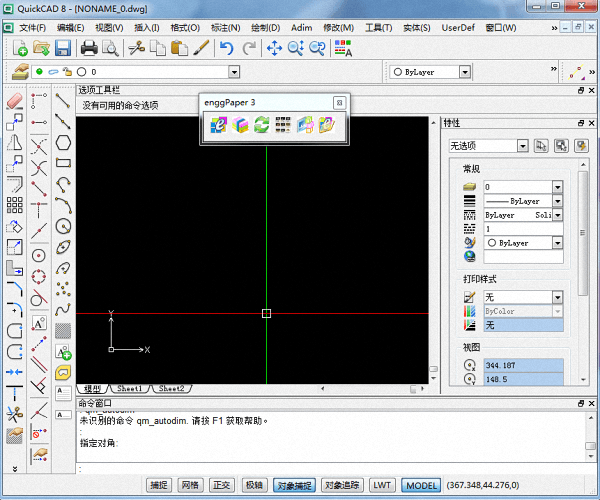
Task: Click the enggPaper green refresh icon
Action: (x=262, y=125)
